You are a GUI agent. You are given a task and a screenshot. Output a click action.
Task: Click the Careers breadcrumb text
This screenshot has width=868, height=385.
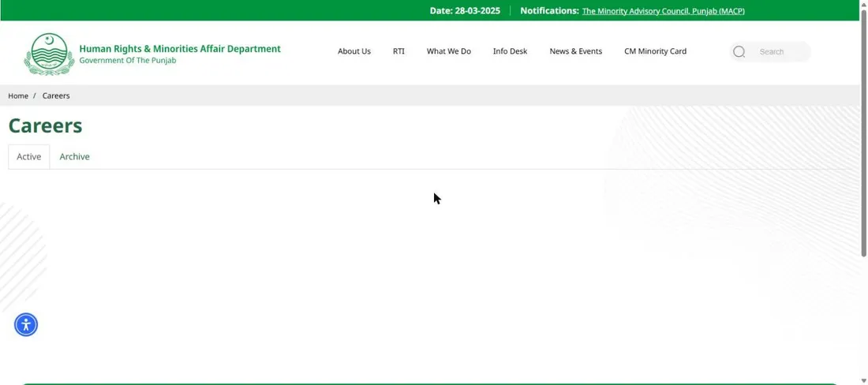coord(56,95)
